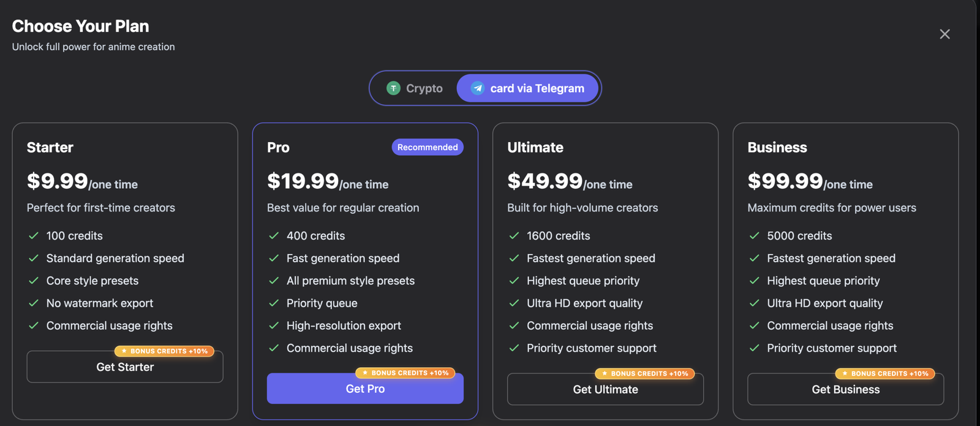Click the Get Business button

click(x=845, y=389)
